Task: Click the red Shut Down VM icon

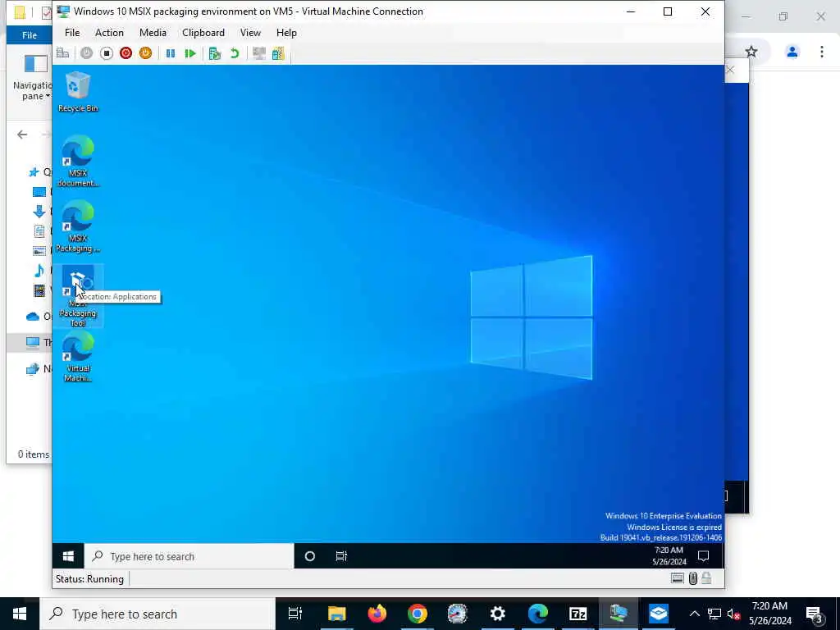Action: coord(126,53)
